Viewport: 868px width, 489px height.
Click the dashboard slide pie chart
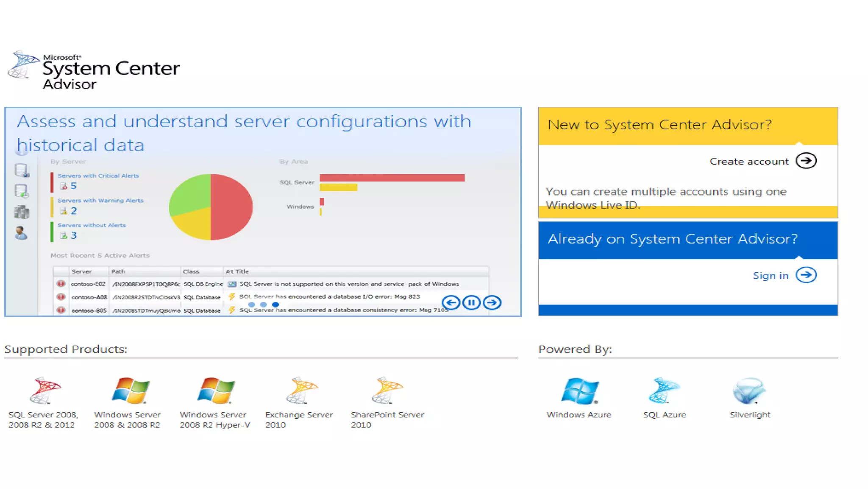[211, 207]
